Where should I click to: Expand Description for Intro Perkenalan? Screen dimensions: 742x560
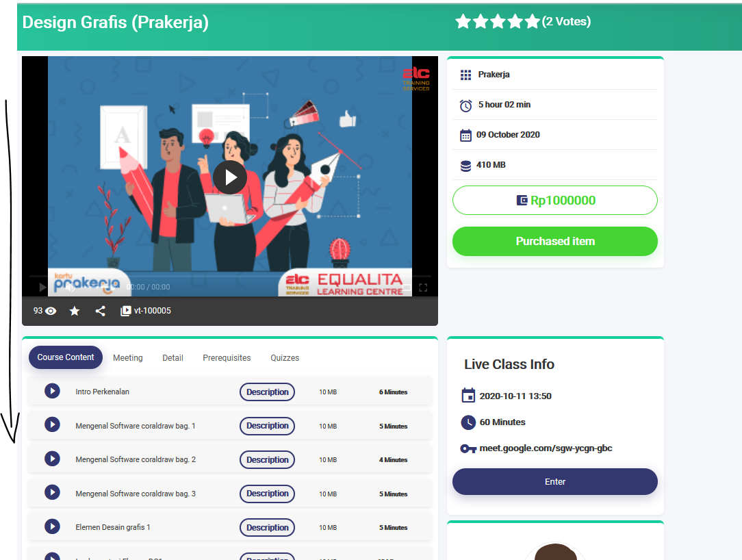pos(267,392)
